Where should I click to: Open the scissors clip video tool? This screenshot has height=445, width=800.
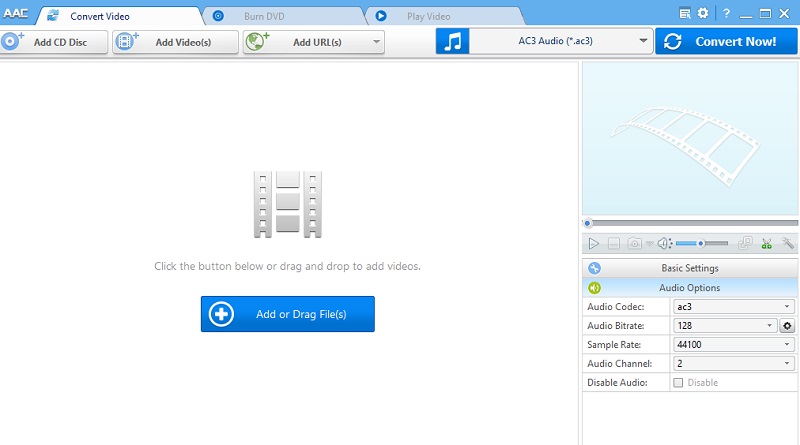(766, 243)
